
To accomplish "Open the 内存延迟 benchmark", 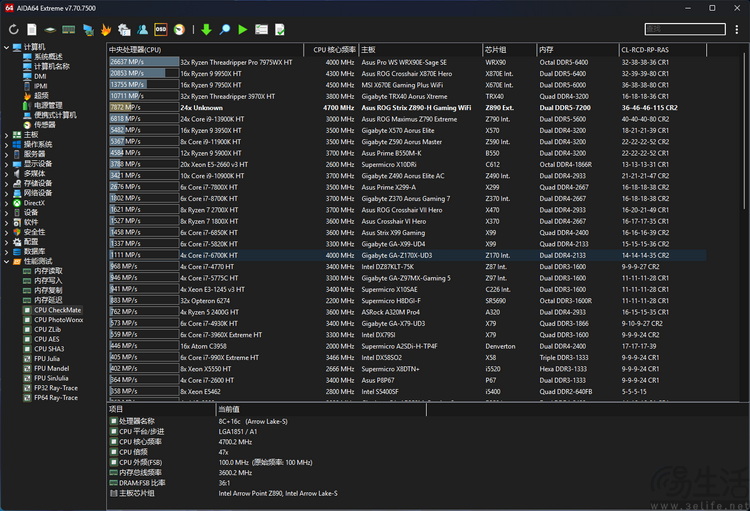I will [48, 300].
